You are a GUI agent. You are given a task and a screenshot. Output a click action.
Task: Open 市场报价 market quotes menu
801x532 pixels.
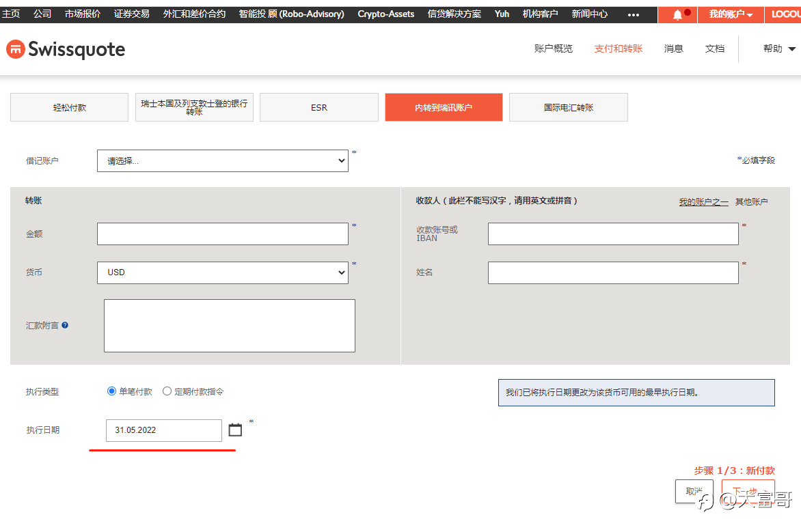pyautogui.click(x=82, y=14)
